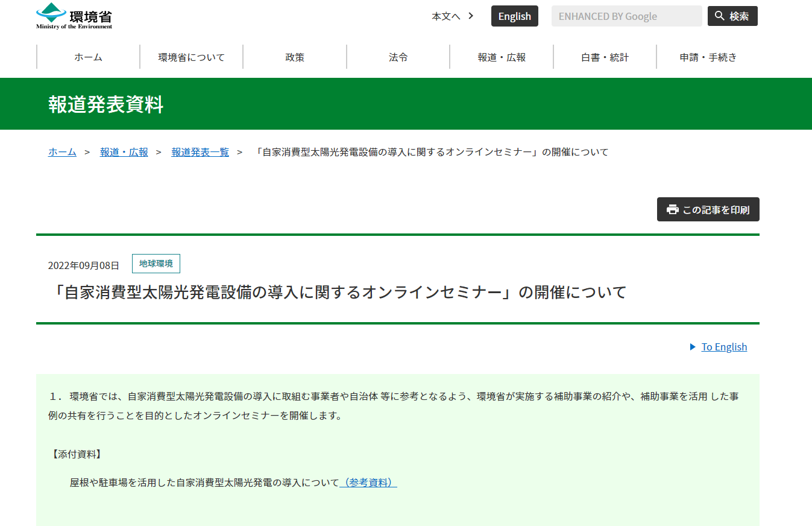The width and height of the screenshot is (812, 526).
Task: Open the ホーム navigation menu item
Action: (x=88, y=57)
